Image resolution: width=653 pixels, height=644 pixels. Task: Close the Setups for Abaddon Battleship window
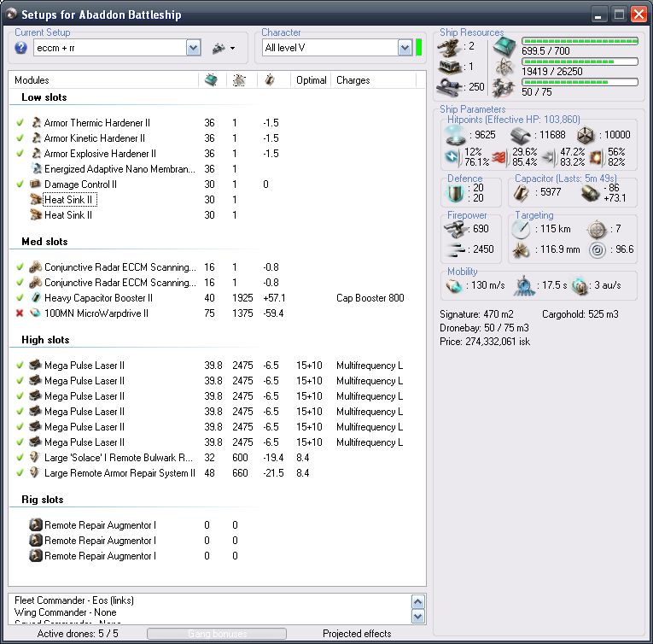[x=638, y=15]
